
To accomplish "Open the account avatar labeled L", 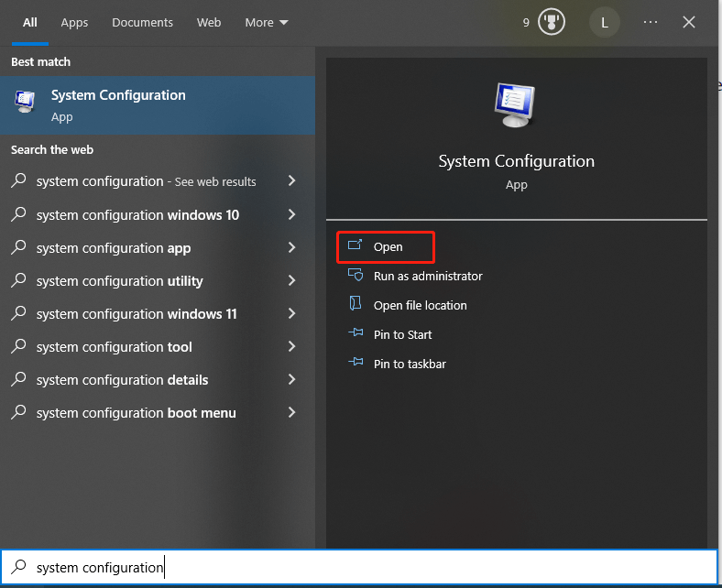I will pos(605,22).
